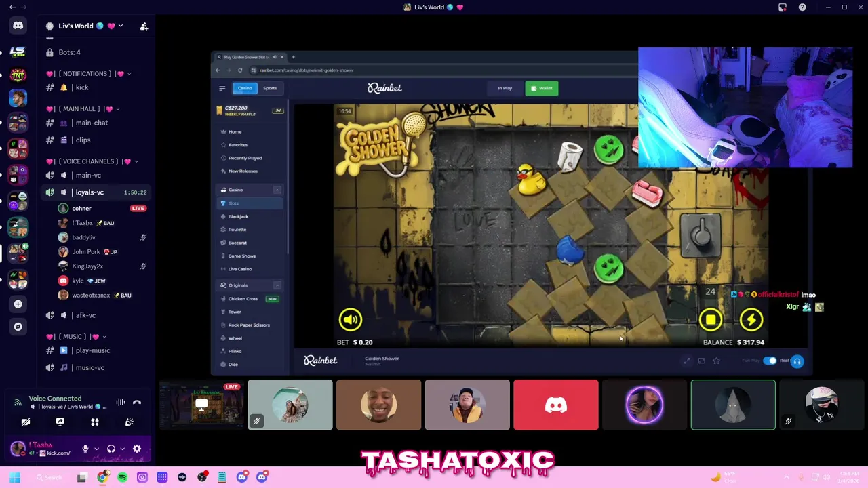Toggle Fun Play / Real switch

click(x=770, y=361)
